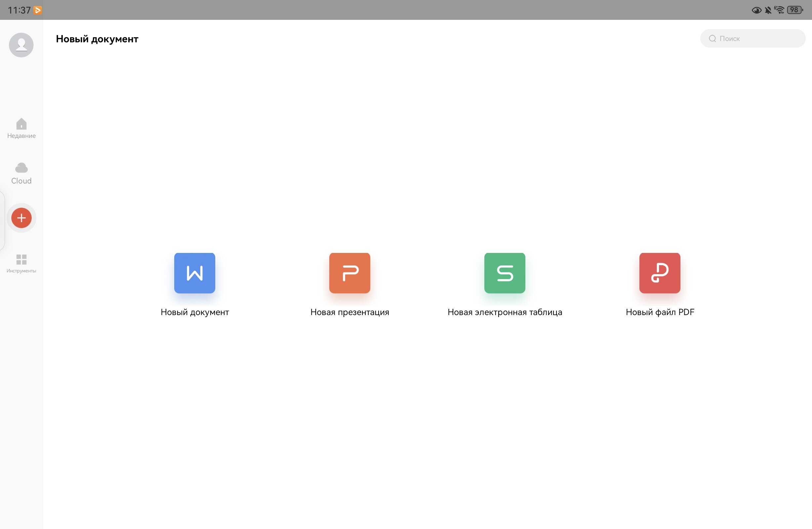Tap the muted bell status icon

(768, 10)
